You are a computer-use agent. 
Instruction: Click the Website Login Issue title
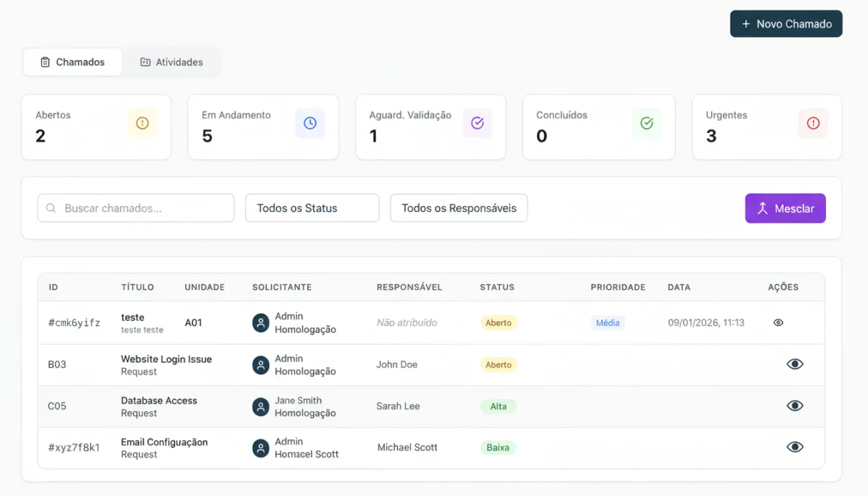tap(166, 359)
